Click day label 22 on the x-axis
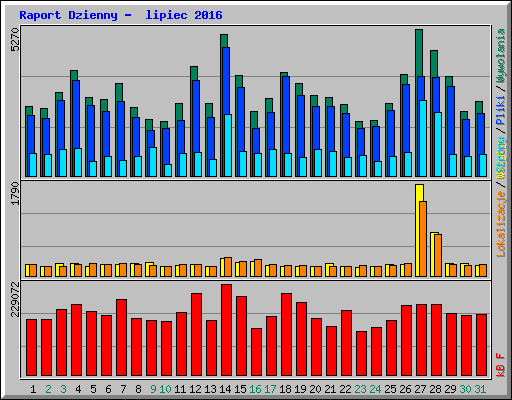Screen dimensions: 512x400 pos(345,389)
